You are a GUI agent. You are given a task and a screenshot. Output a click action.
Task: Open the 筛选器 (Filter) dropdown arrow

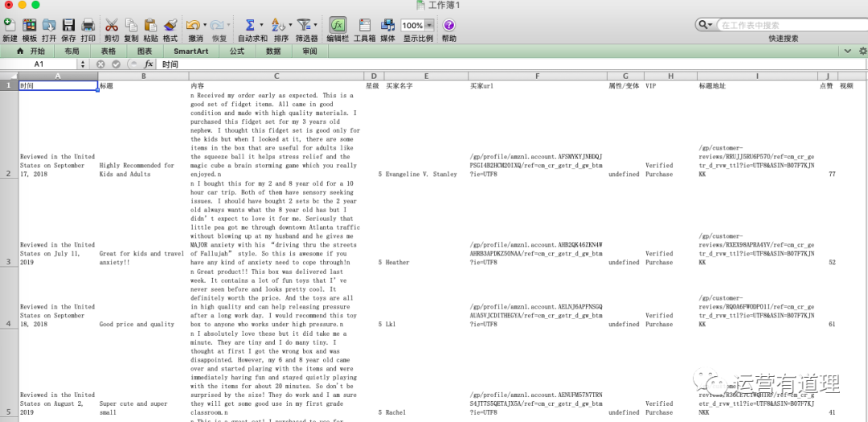(x=314, y=26)
